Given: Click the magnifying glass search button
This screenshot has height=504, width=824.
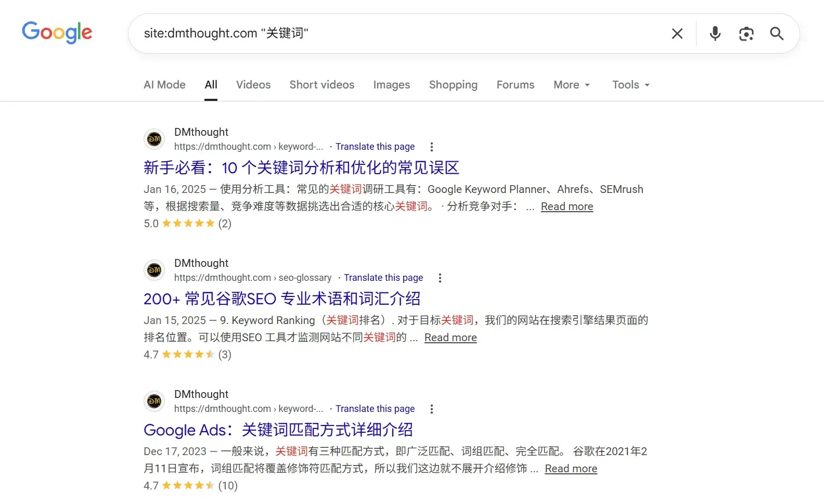Looking at the screenshot, I should pyautogui.click(x=777, y=34).
